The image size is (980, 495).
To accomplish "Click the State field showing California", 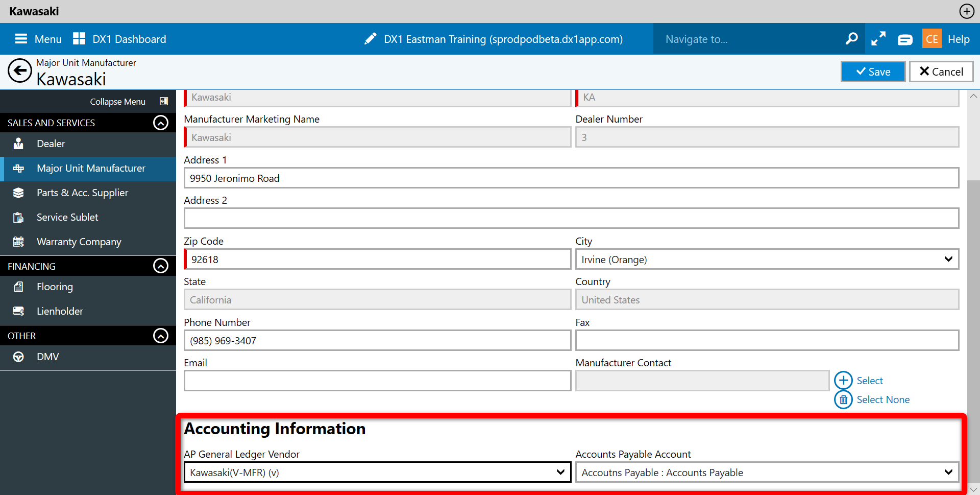I will [377, 300].
